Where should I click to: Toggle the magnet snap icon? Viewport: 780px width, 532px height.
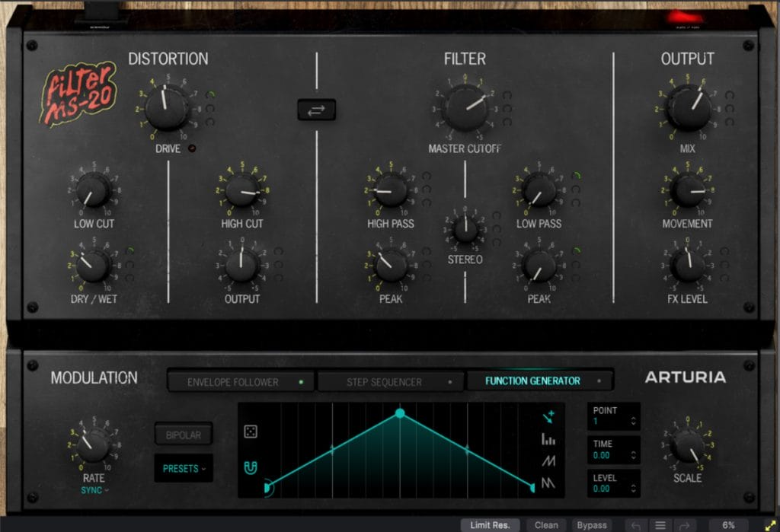click(250, 467)
